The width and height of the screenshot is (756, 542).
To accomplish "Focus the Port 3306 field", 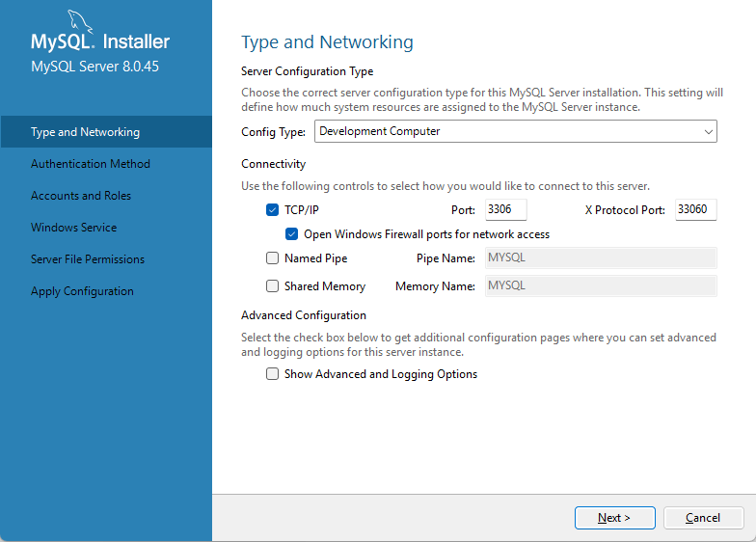I will (x=505, y=209).
